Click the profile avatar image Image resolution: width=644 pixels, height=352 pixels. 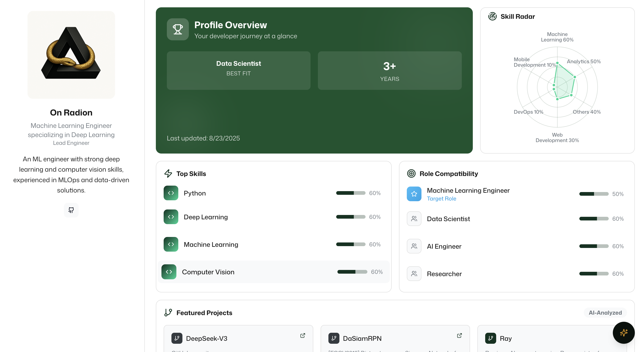point(71,55)
